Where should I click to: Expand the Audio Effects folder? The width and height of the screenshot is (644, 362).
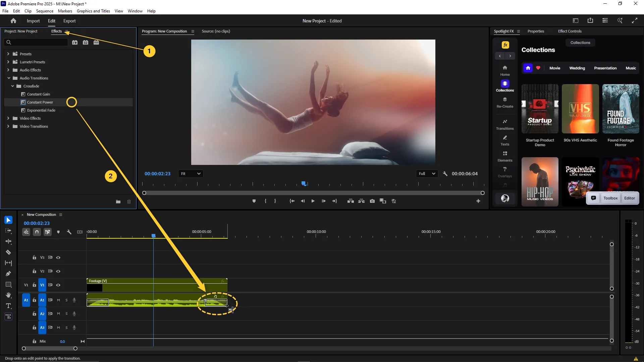(x=8, y=70)
